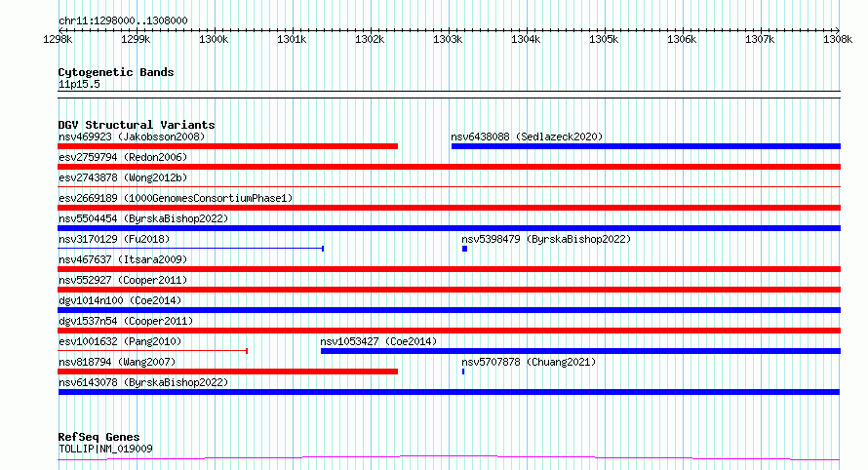Open esv2669189 (1000GenomesConsortiumPhase1) label
The height and width of the screenshot is (470, 868).
(176, 198)
